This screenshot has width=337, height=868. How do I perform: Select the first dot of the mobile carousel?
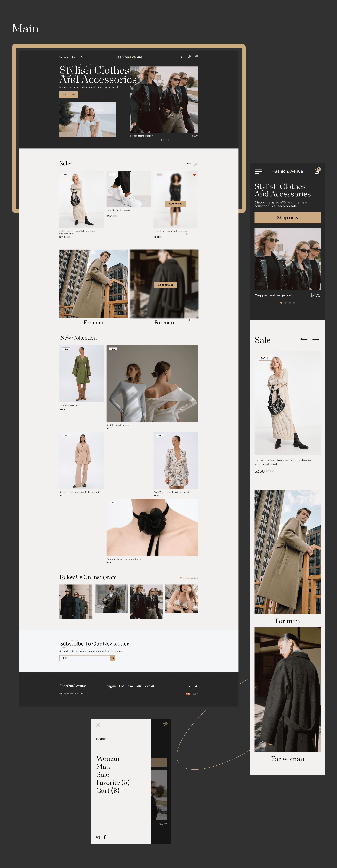(281, 303)
